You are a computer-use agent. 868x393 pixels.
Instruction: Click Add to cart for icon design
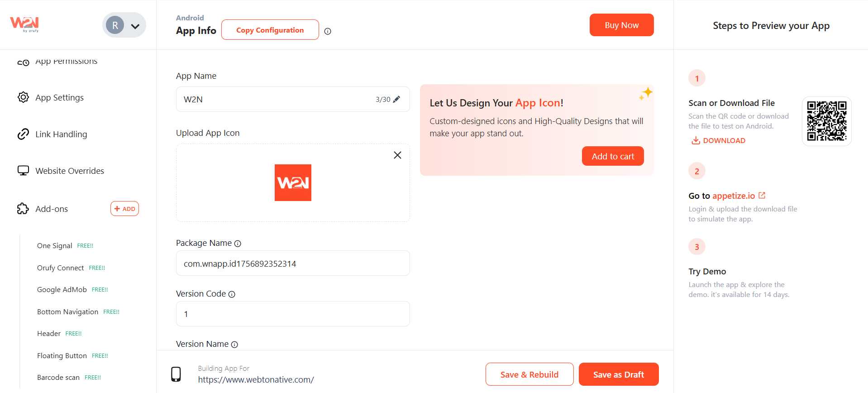[x=613, y=156]
